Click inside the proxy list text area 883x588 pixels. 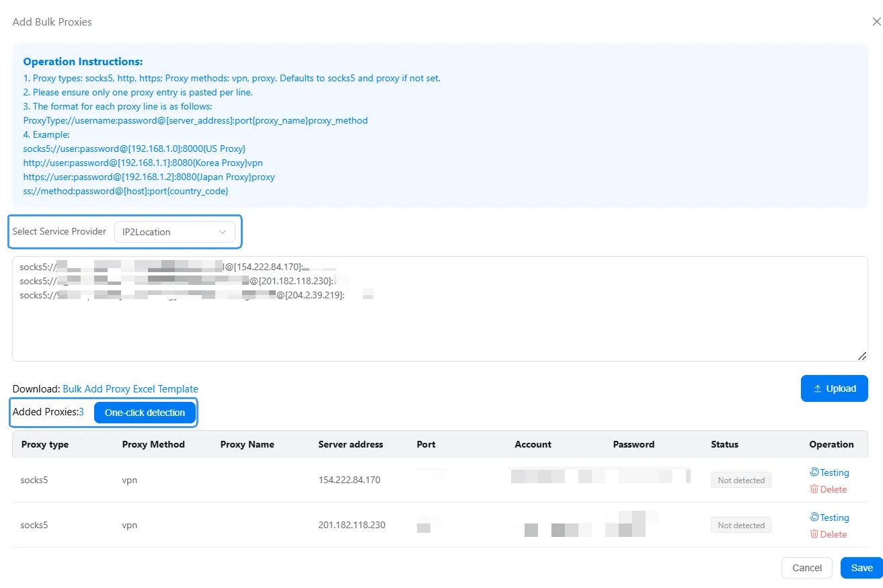click(x=440, y=308)
